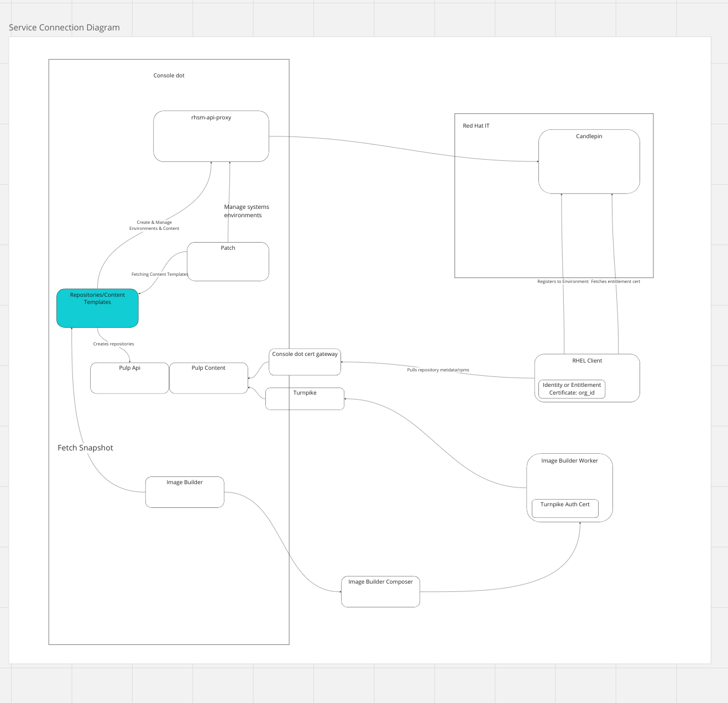This screenshot has height=703, width=728.
Task: Click the Console dot container title
Action: (169, 76)
